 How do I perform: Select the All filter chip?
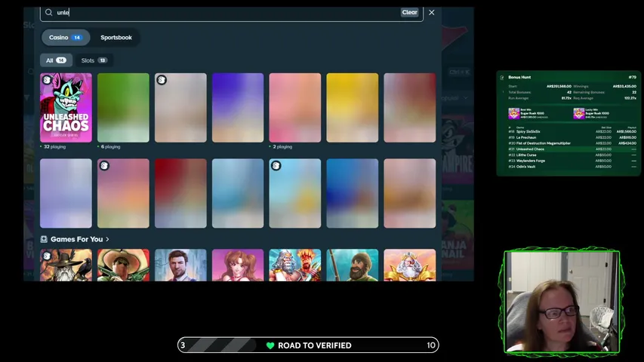tap(57, 60)
